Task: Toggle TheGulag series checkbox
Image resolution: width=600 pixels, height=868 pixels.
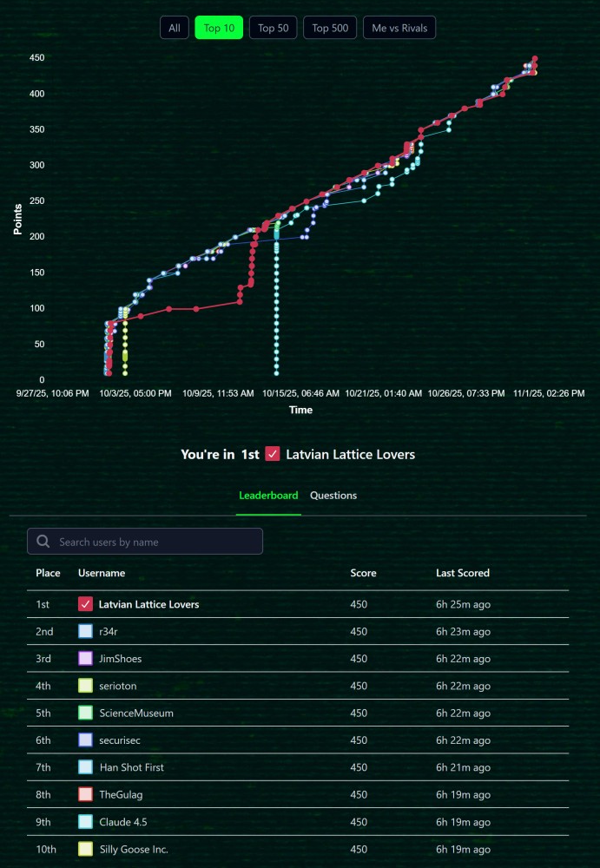Action: (85, 794)
